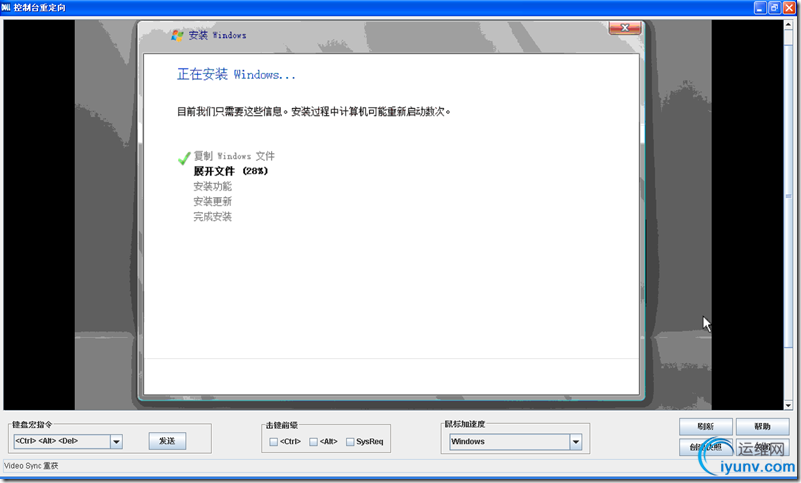The image size is (801, 483).
Task: Close the 安装 Windows installer dialog
Action: (625, 28)
